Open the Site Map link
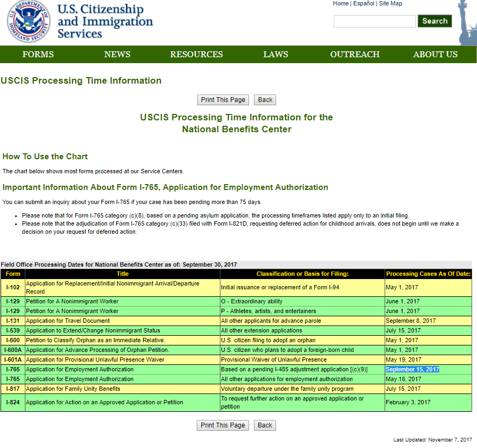The width and height of the screenshot is (477, 448). pos(391,3)
